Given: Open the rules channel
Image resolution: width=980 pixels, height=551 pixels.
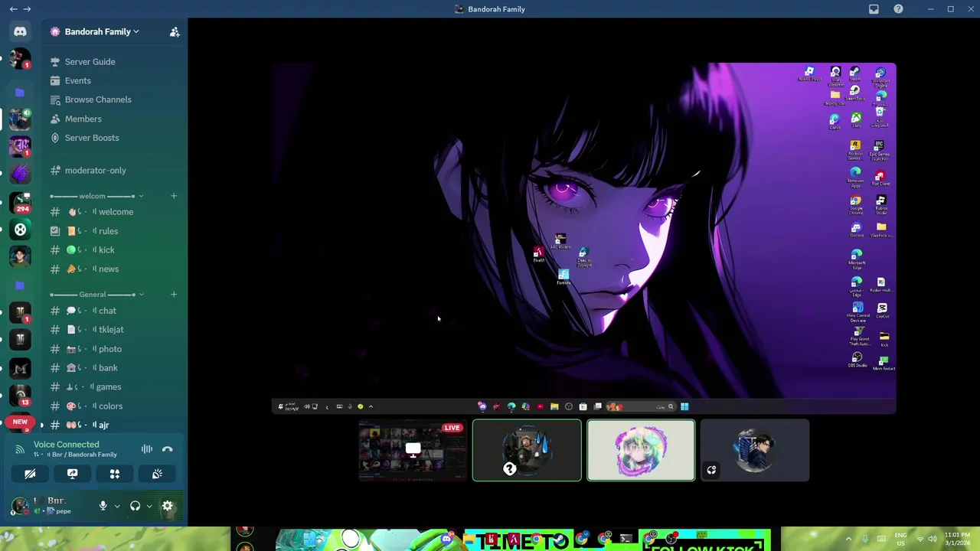Looking at the screenshot, I should (x=112, y=231).
